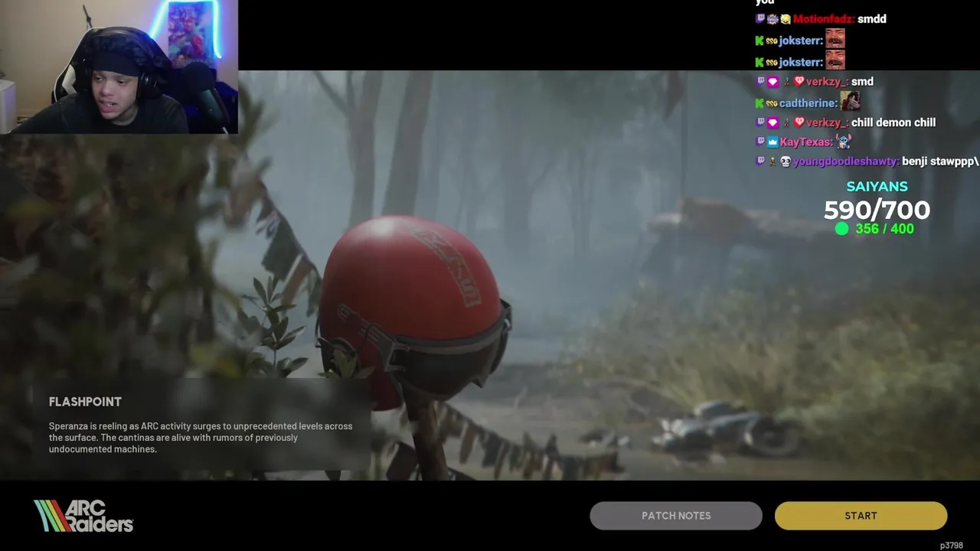Click the green dot by 356 / 400
The image size is (980, 551).
click(841, 229)
